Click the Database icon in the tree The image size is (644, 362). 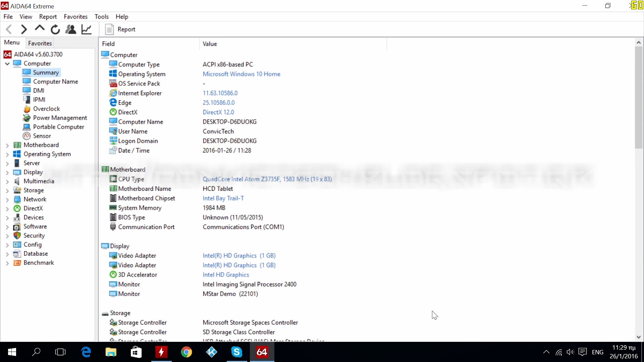[x=17, y=254]
